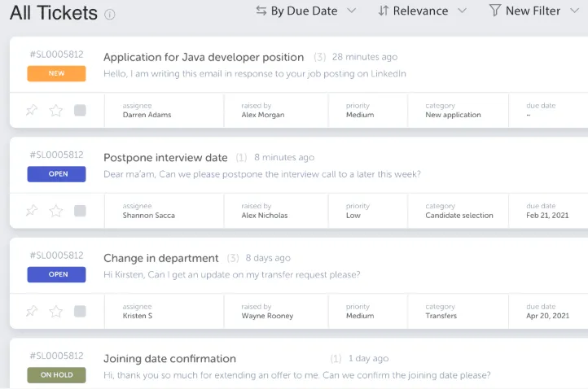Open ticket titled Application for Java developer position
The height and width of the screenshot is (389, 588).
click(204, 57)
